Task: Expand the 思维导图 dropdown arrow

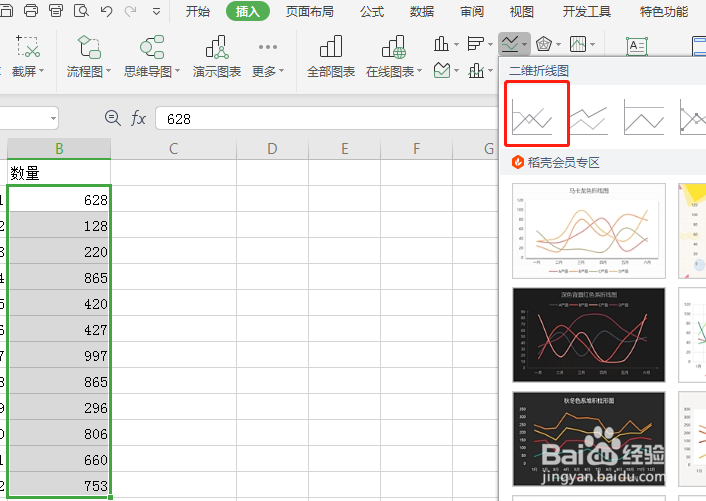Action: [177, 71]
